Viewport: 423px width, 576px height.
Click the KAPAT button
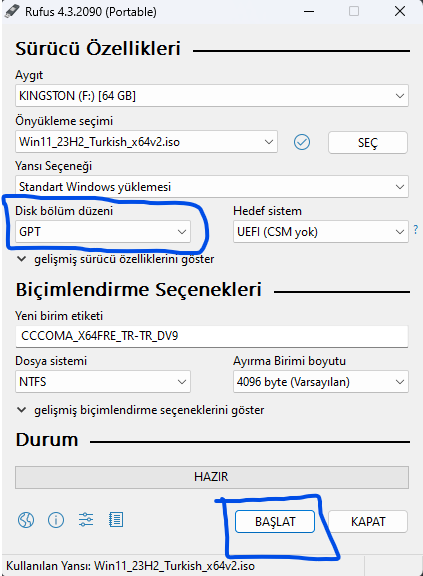coord(368,521)
